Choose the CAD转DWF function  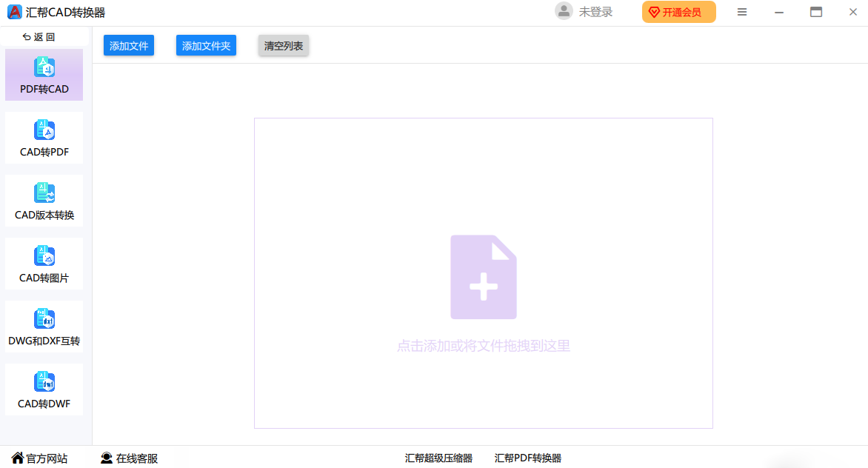(44, 390)
